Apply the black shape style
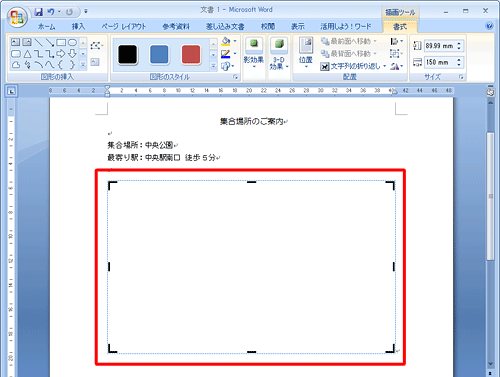The height and width of the screenshot is (377, 500). pos(127,54)
